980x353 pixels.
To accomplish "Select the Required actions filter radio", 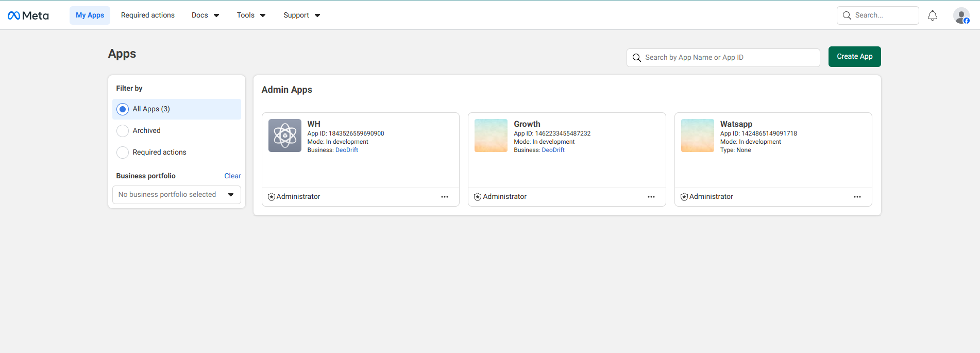I will 123,153.
